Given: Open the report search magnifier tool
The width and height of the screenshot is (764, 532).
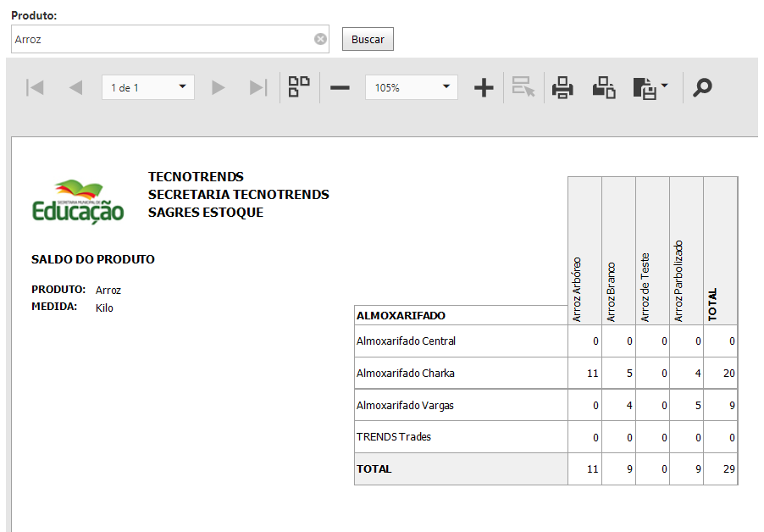Looking at the screenshot, I should 701,87.
